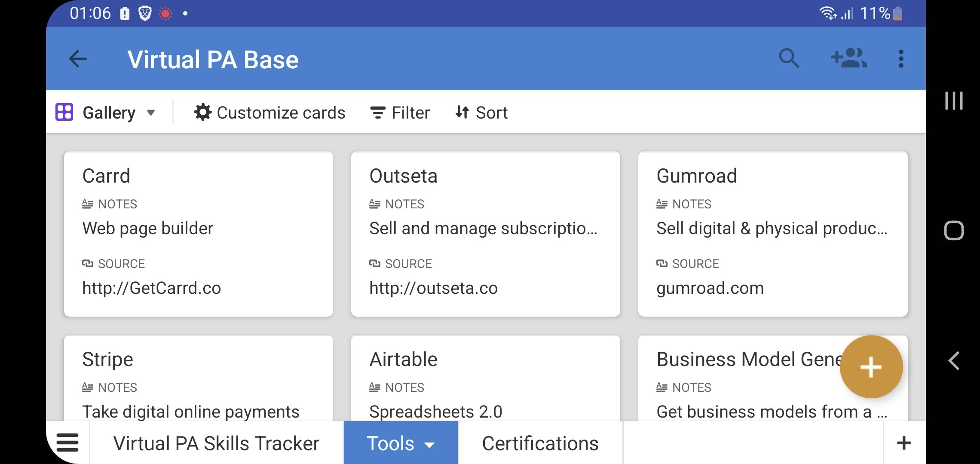Tap 'Spreadsheets 2.0' notes text
Viewport: 980px width, 464px height.
(x=436, y=412)
